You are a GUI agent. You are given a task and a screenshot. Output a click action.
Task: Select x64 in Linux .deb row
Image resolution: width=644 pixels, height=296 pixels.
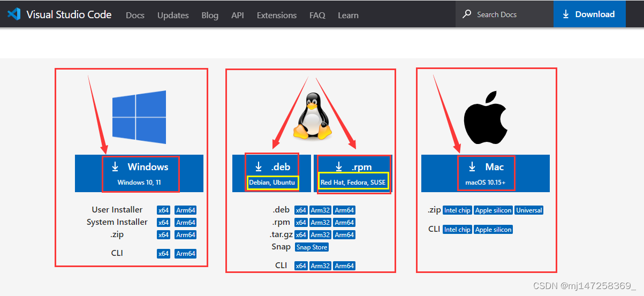click(x=301, y=210)
